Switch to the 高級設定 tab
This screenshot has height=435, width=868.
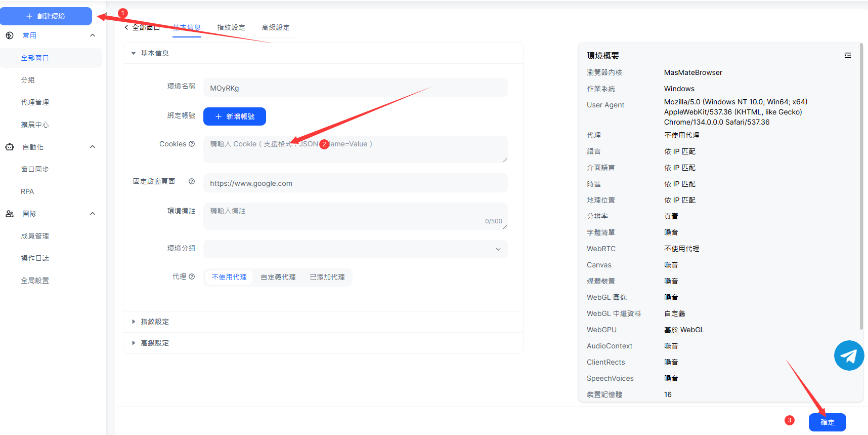point(276,27)
